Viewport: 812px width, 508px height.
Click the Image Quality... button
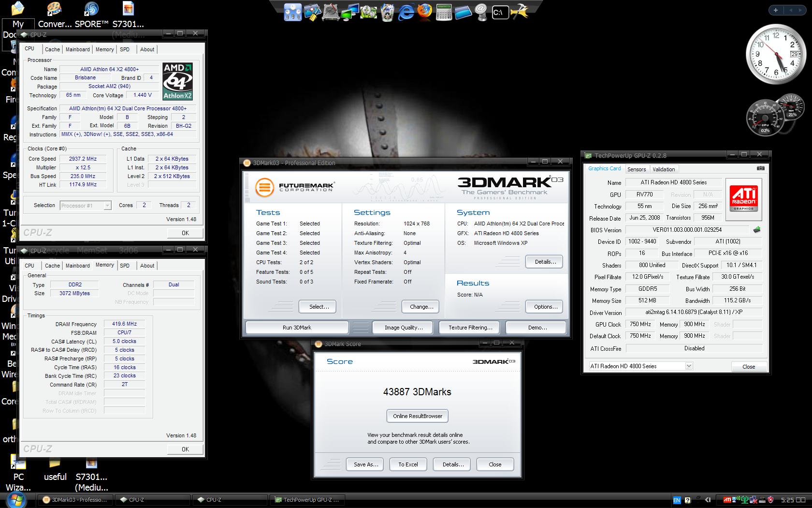pos(404,328)
